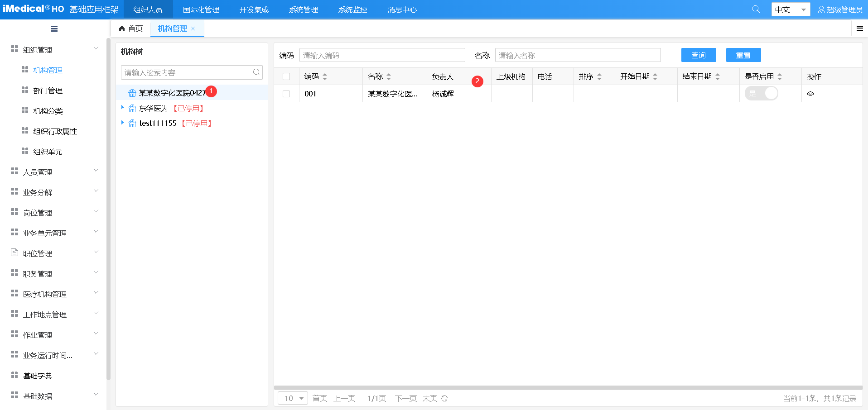
Task: Close the 机构管理 tab
Action: coord(193,29)
